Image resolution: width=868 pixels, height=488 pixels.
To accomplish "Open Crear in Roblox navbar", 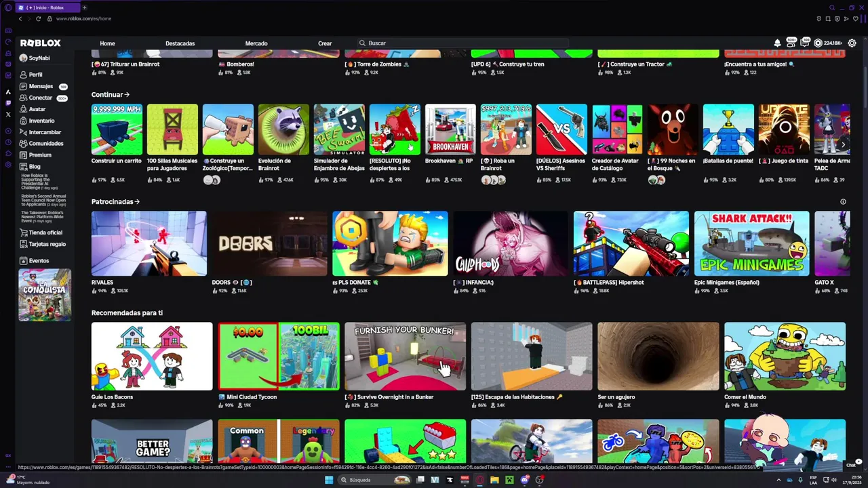I will click(325, 43).
